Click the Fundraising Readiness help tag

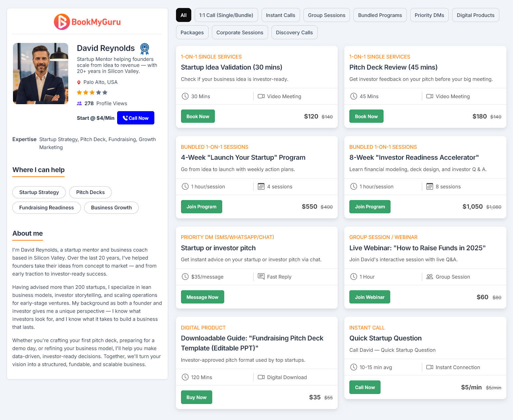47,208
